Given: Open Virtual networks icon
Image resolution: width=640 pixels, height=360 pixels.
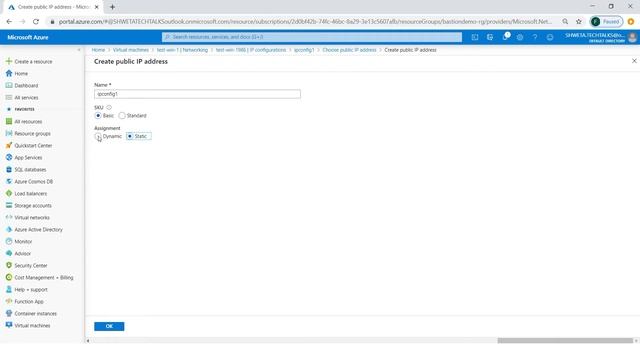Looking at the screenshot, I should click(x=9, y=217).
